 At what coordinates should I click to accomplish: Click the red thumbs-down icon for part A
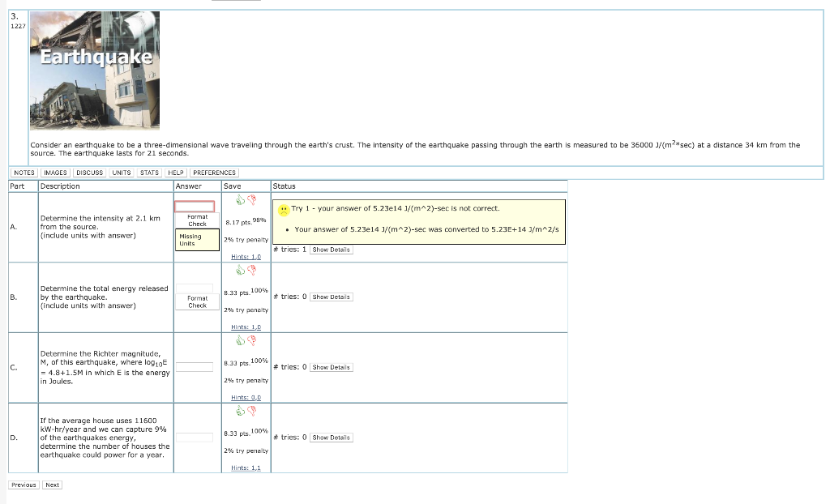(252, 199)
